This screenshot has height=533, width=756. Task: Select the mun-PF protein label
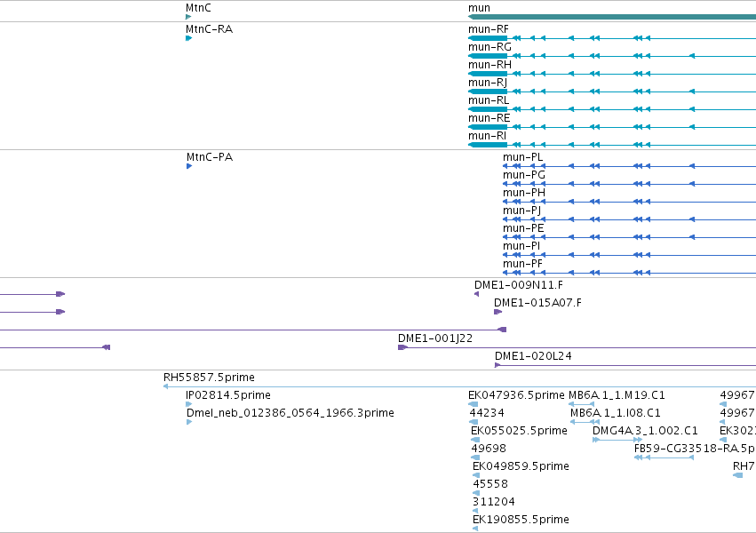click(523, 264)
